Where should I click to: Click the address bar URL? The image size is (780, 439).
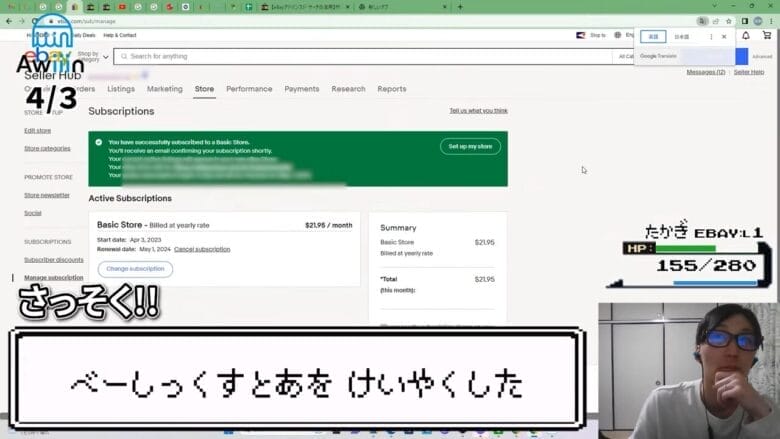(x=86, y=21)
